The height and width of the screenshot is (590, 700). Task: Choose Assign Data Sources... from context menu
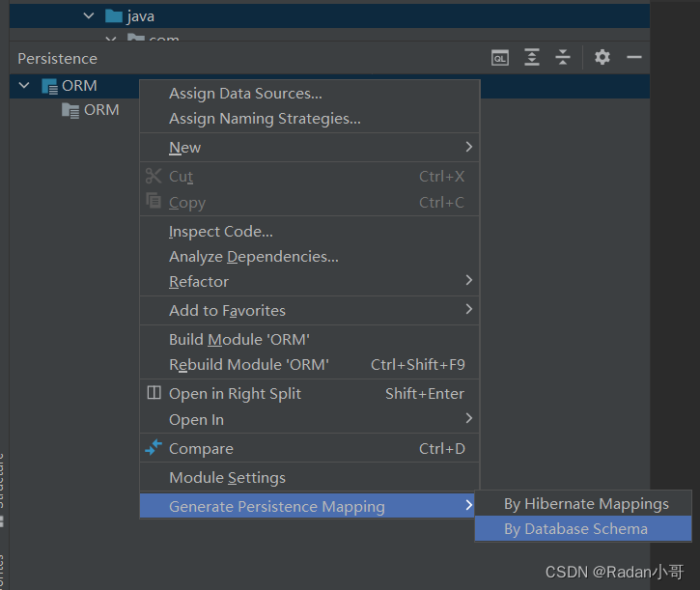pos(309,94)
